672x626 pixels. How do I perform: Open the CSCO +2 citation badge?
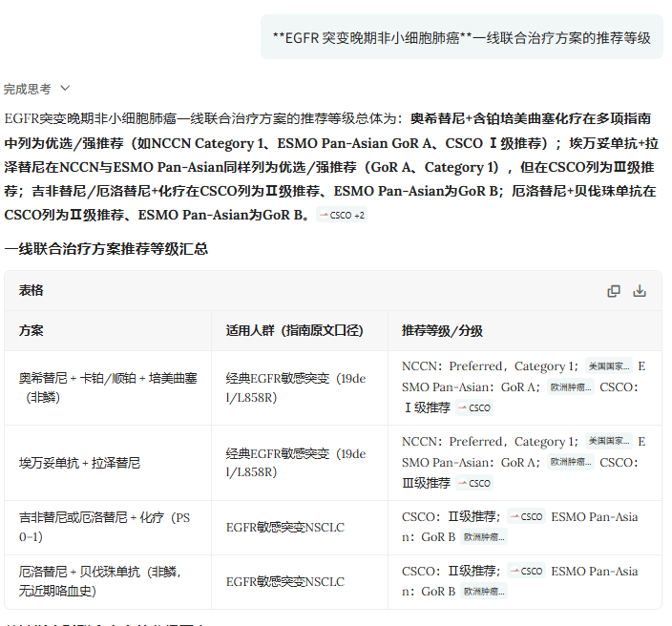[x=342, y=215]
